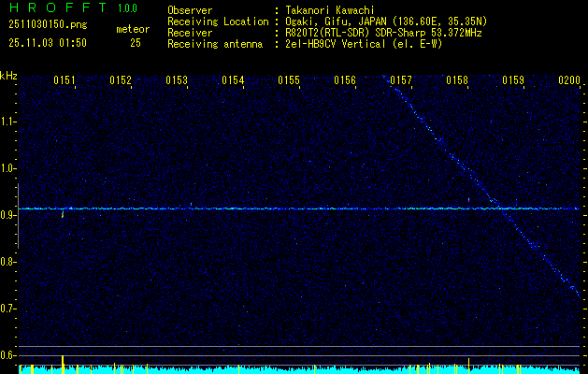588x374 pixels.
Task: Click time marker 0200
Action: click(569, 80)
